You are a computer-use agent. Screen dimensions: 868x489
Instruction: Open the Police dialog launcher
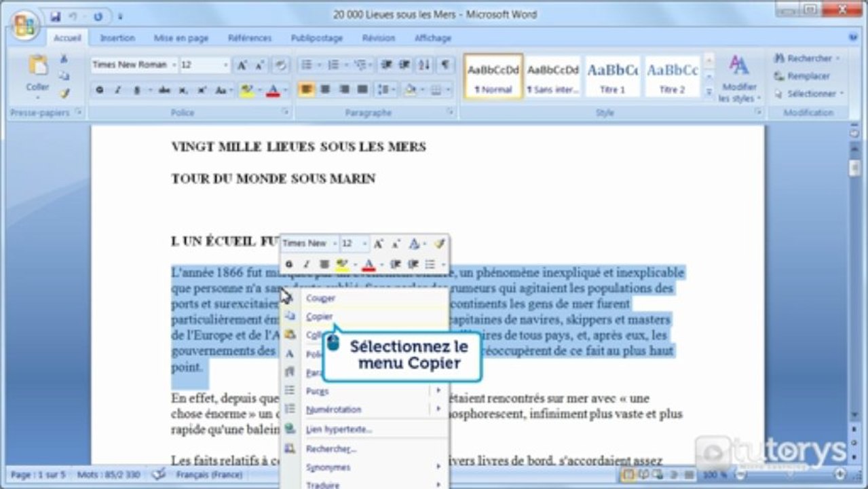[285, 112]
